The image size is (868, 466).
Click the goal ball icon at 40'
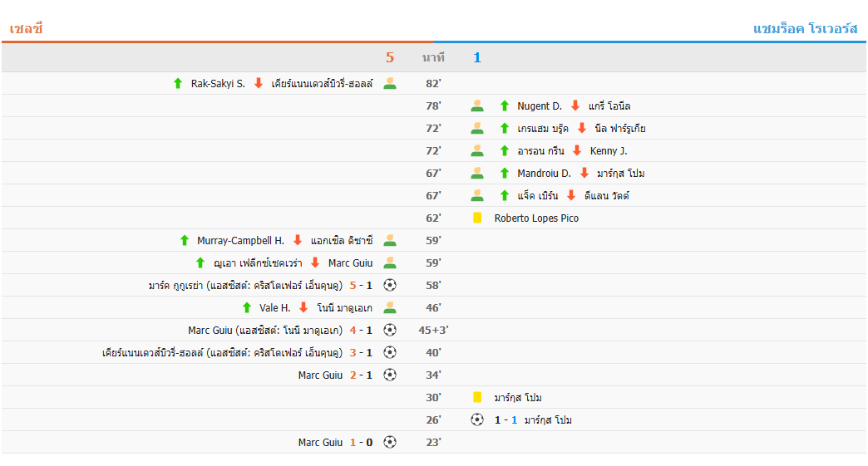coord(390,353)
